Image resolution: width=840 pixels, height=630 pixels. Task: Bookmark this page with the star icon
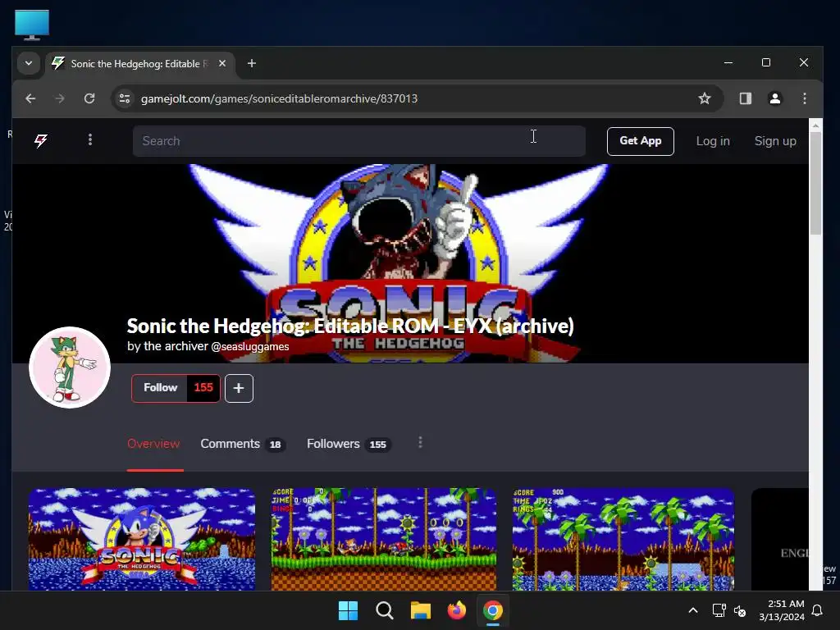tap(705, 98)
